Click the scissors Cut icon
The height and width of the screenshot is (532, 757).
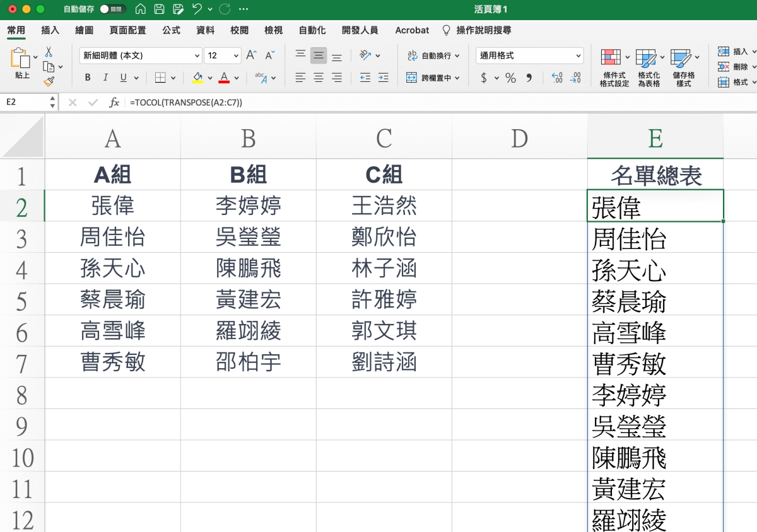click(x=49, y=52)
